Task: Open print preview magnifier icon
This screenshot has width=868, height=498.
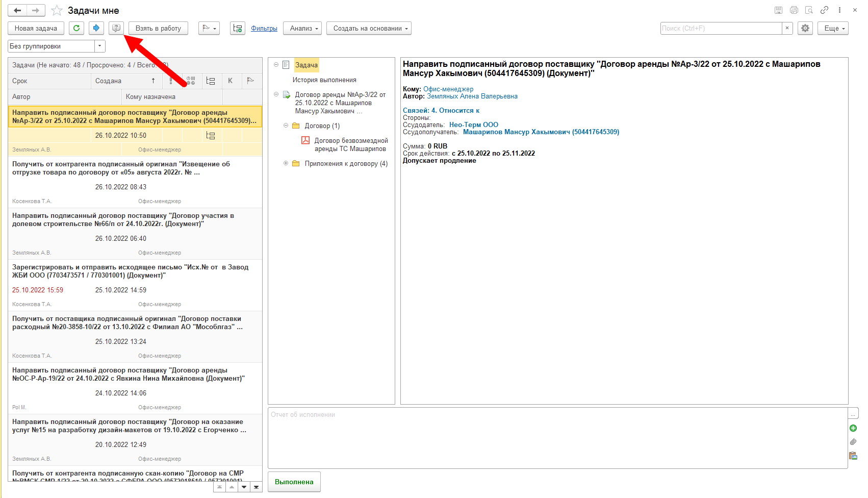Action: click(x=809, y=10)
